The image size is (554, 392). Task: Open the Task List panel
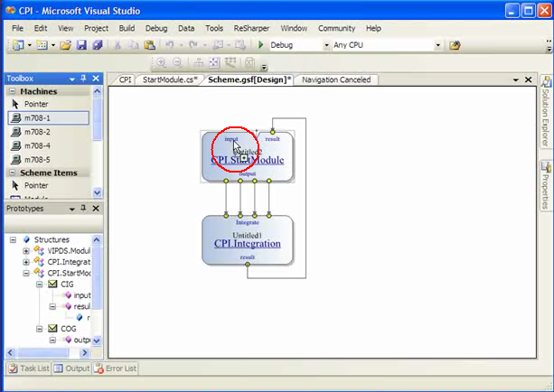[29, 369]
